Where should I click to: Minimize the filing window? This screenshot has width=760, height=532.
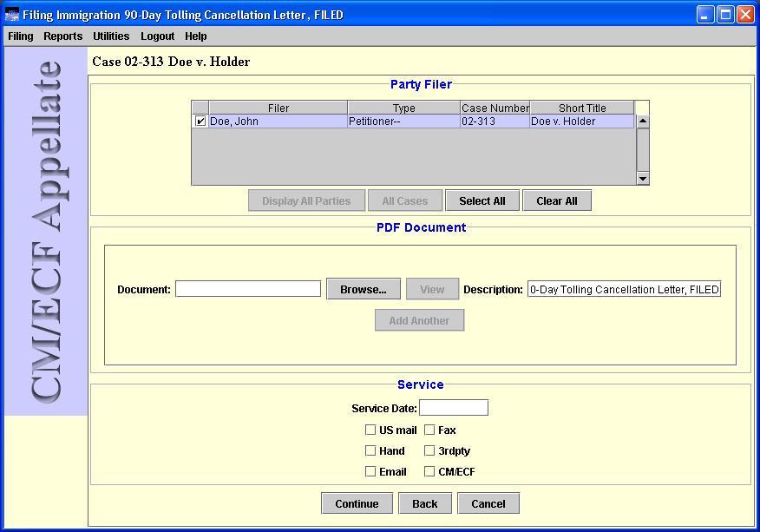705,15
